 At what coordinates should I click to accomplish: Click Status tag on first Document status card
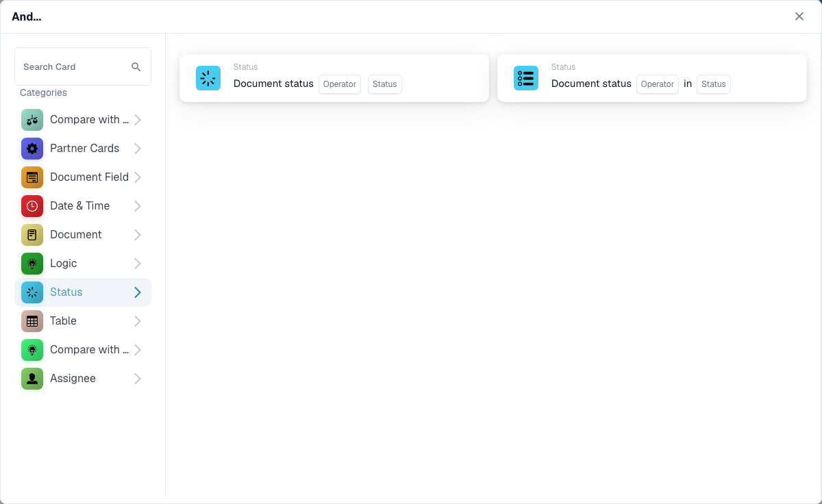(385, 84)
